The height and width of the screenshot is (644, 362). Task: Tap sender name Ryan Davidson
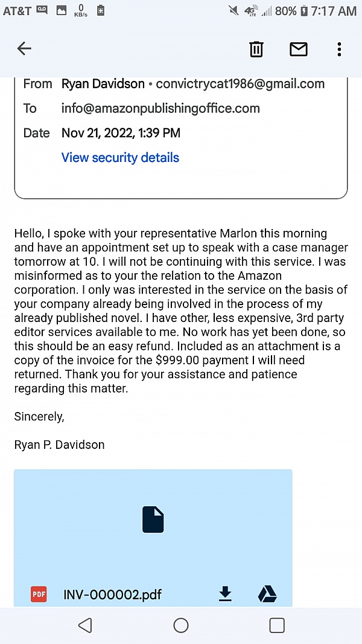pyautogui.click(x=103, y=84)
